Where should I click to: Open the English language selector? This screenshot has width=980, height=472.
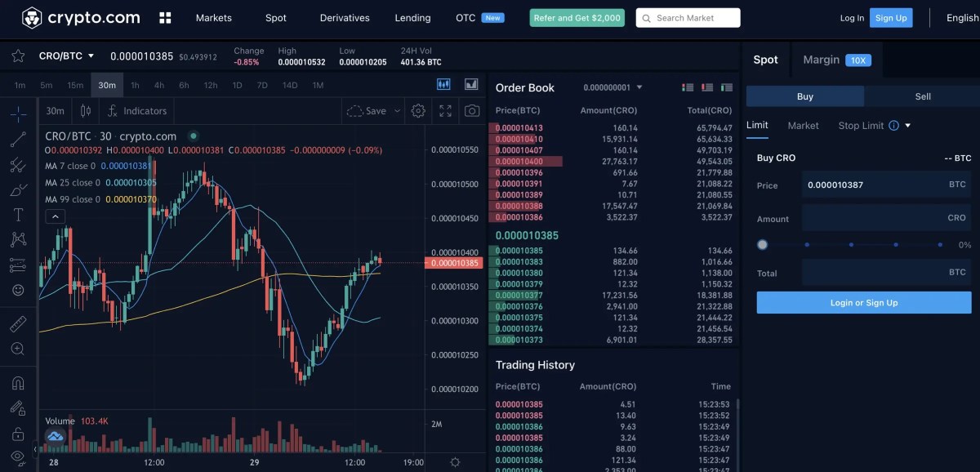click(962, 18)
